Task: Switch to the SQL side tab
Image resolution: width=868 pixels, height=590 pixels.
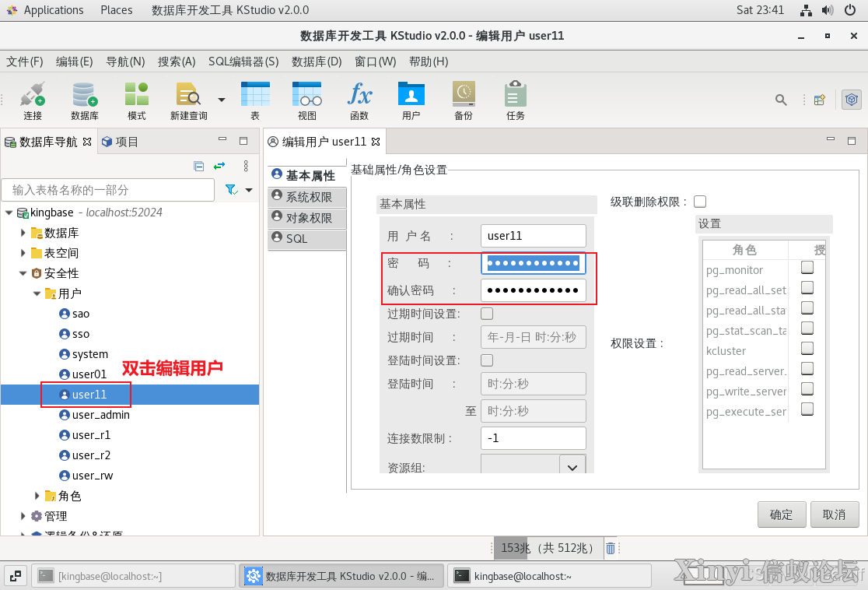Action: [x=307, y=239]
